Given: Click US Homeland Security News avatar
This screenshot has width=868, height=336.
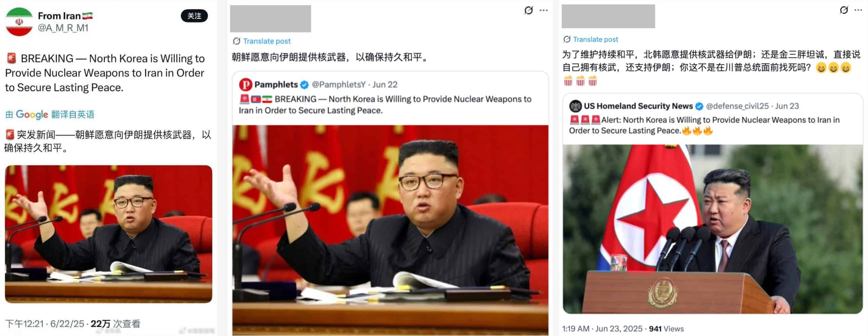Looking at the screenshot, I should [575, 106].
